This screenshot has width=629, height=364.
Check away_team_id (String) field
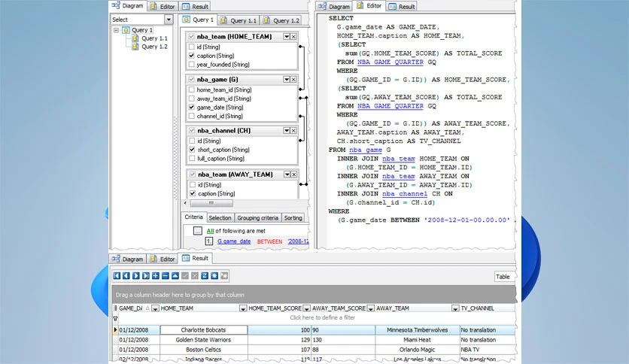(x=192, y=99)
